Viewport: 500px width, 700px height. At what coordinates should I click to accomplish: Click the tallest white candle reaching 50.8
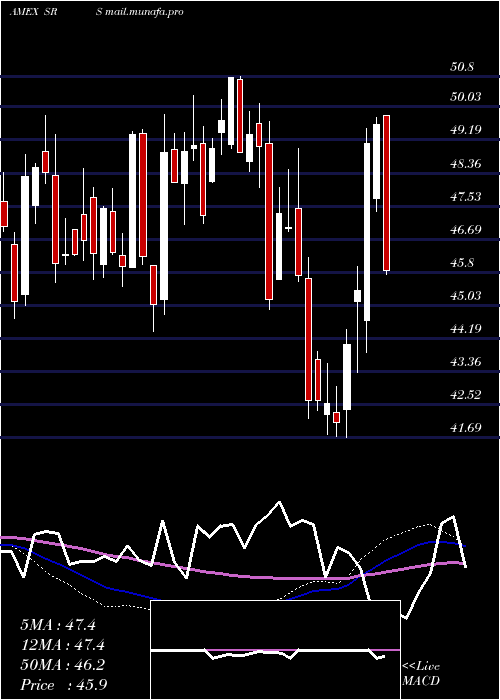[x=231, y=111]
